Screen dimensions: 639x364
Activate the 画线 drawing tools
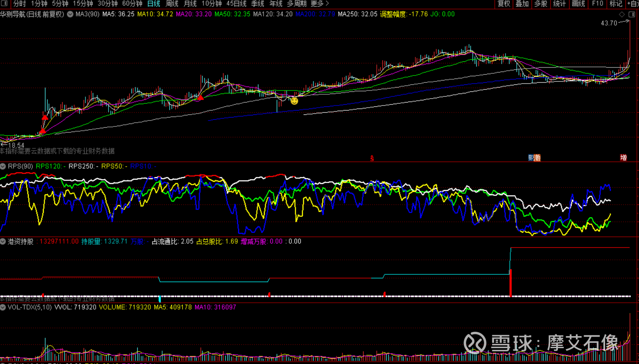coord(578,3)
